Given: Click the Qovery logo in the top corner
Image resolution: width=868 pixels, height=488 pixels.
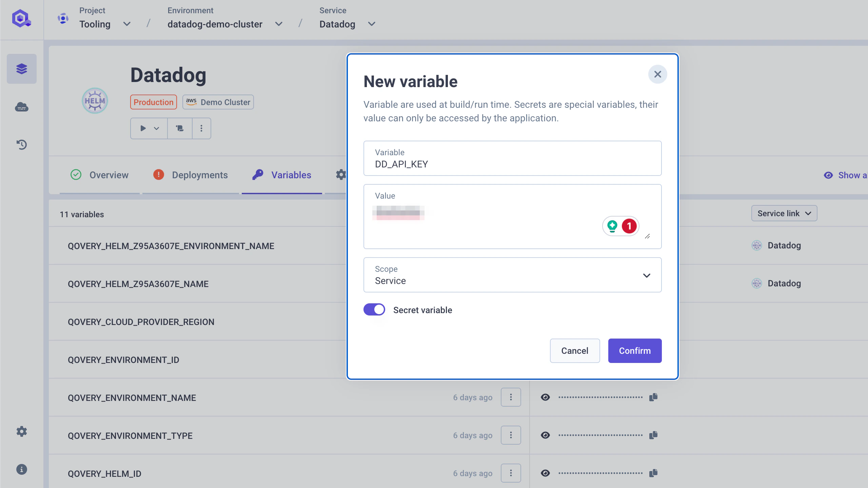Looking at the screenshot, I should click(21, 19).
